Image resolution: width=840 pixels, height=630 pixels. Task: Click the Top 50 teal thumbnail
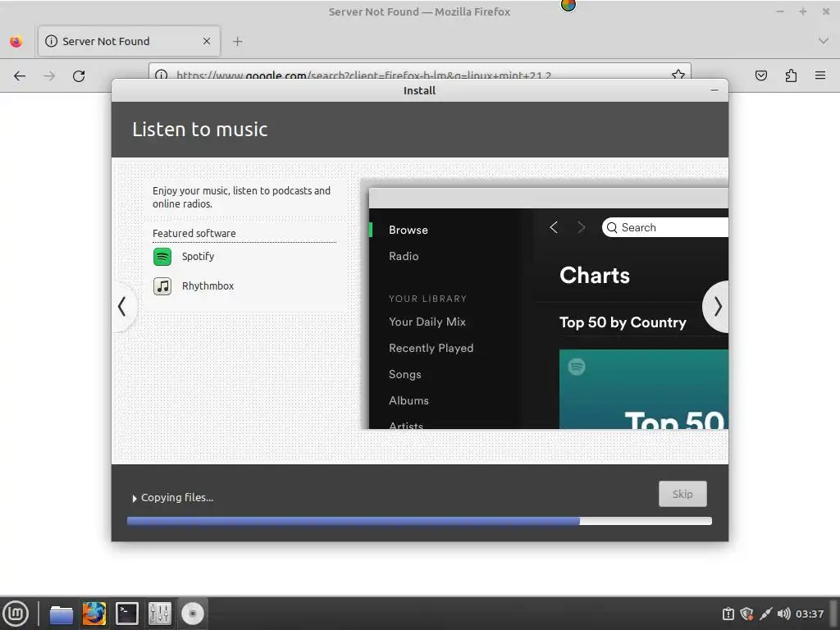tap(643, 389)
